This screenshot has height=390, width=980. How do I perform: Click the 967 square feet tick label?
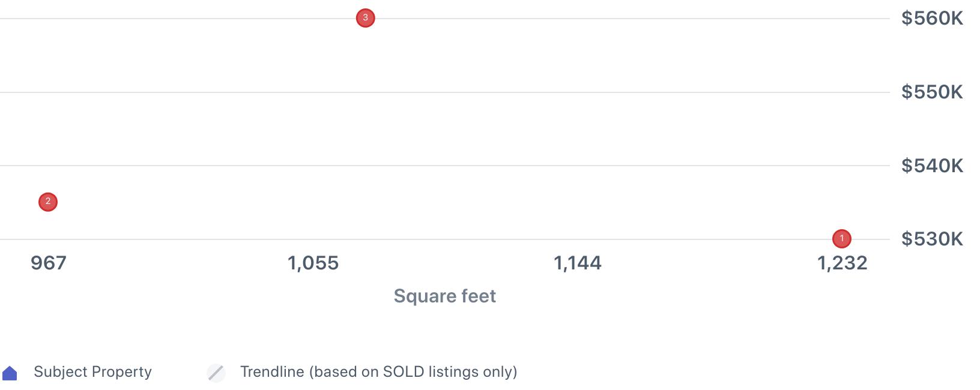pos(49,263)
